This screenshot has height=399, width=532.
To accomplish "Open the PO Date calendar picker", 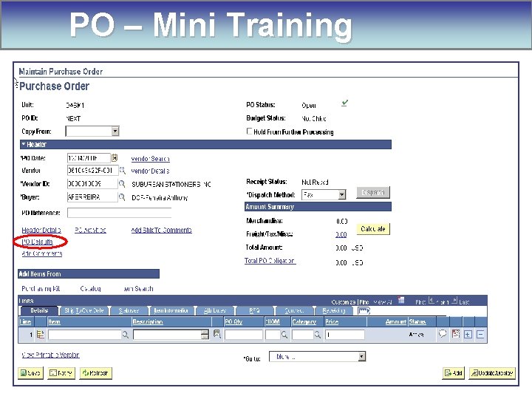I will 115,158.
